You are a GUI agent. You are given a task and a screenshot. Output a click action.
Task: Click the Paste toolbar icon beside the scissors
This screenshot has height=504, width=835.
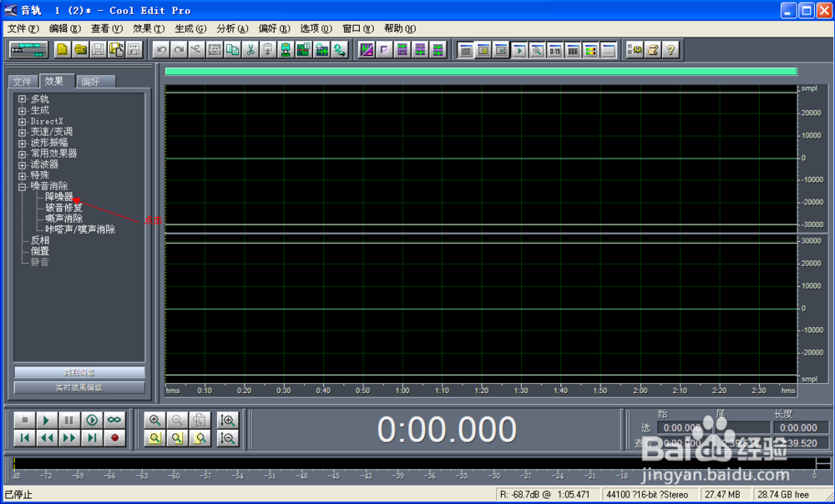pos(268,50)
